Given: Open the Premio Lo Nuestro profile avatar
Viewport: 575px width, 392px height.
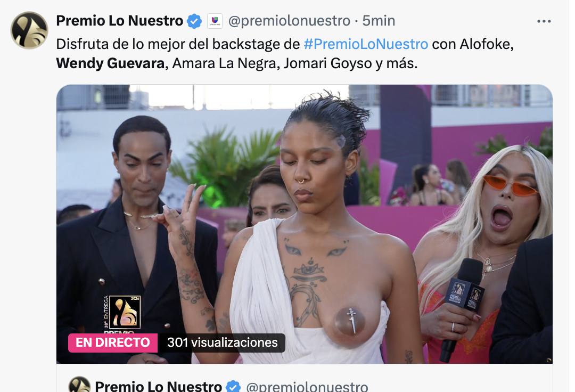Looking at the screenshot, I should [x=29, y=30].
